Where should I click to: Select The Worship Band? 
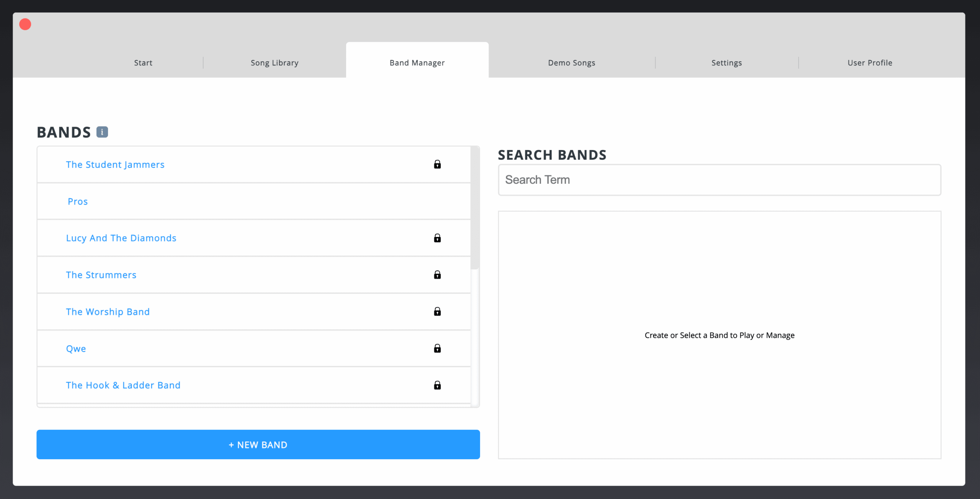(108, 312)
